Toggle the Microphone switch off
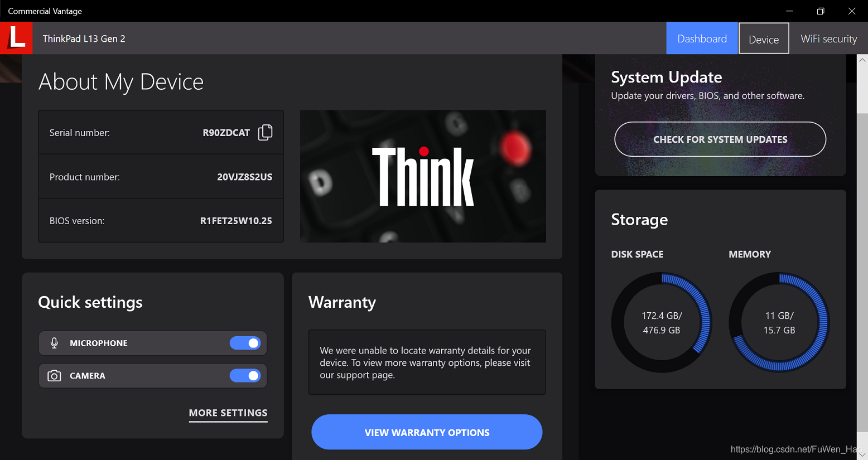The image size is (868, 460). pos(245,343)
